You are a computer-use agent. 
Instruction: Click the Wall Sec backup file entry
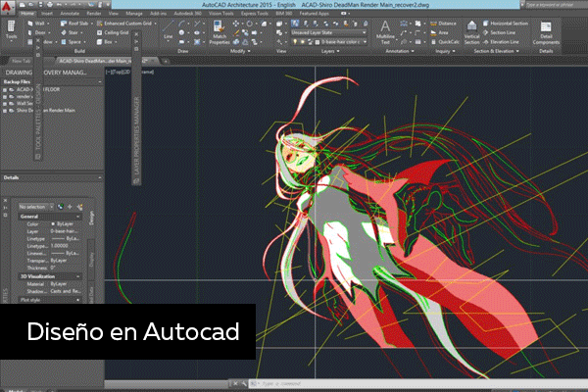tap(24, 103)
